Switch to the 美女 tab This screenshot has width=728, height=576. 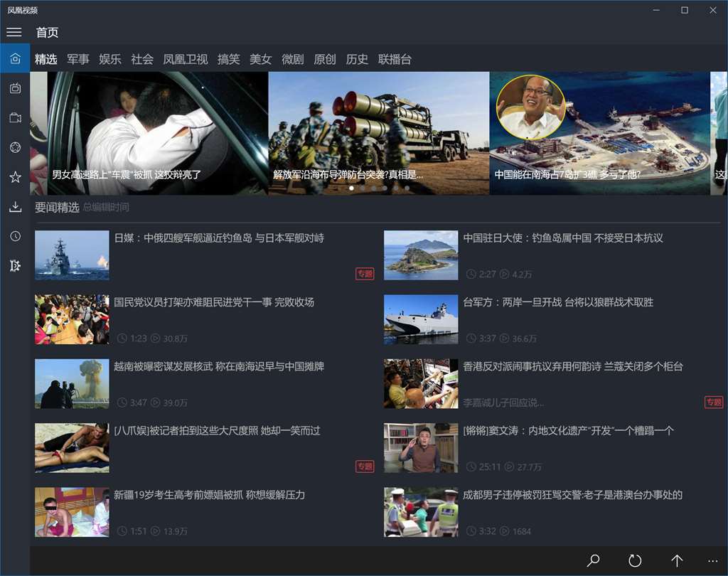[x=260, y=60]
